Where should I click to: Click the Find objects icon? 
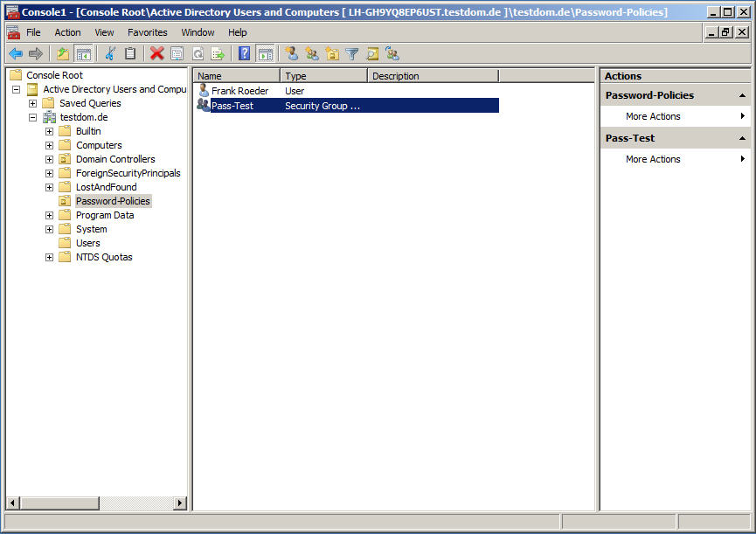[372, 53]
